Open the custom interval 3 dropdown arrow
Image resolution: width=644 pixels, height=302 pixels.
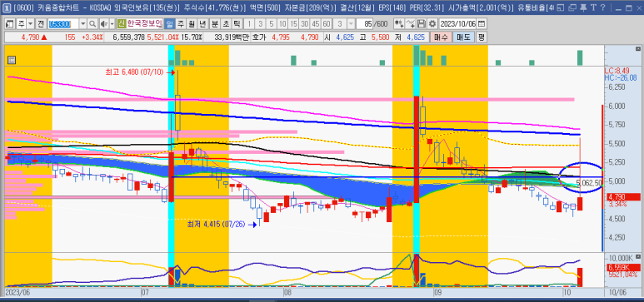(x=351, y=24)
